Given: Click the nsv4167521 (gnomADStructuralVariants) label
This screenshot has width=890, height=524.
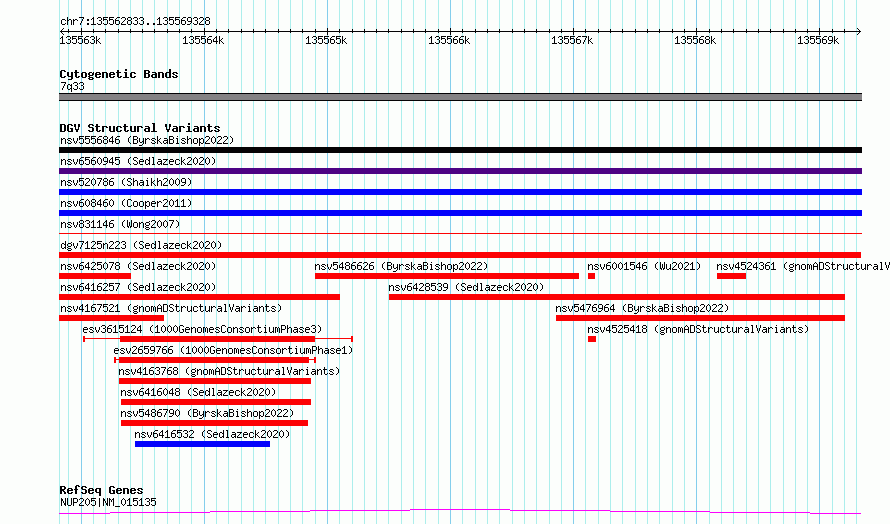Looking at the screenshot, I should click(x=171, y=308).
